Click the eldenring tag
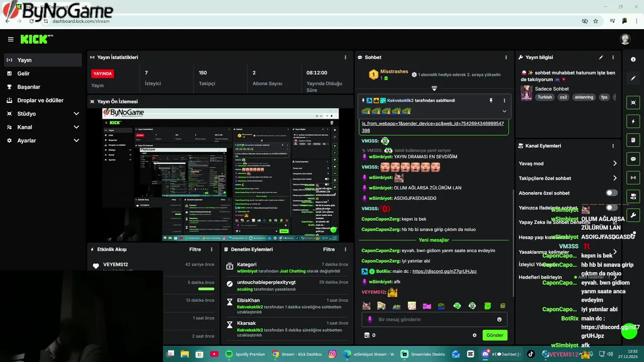The height and width of the screenshot is (362, 644). tap(584, 97)
